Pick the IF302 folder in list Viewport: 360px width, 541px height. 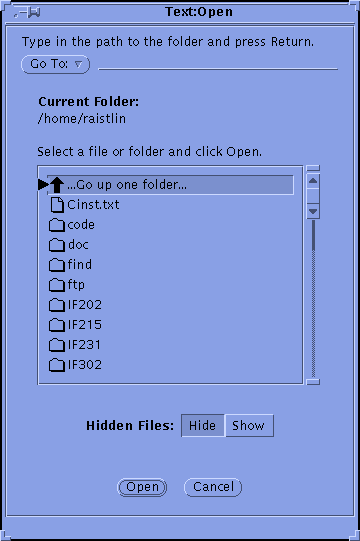[x=75, y=365]
